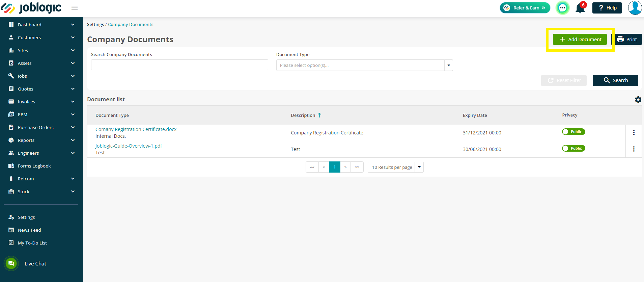Open Comany Registration Certificate.docx link

[x=136, y=129]
